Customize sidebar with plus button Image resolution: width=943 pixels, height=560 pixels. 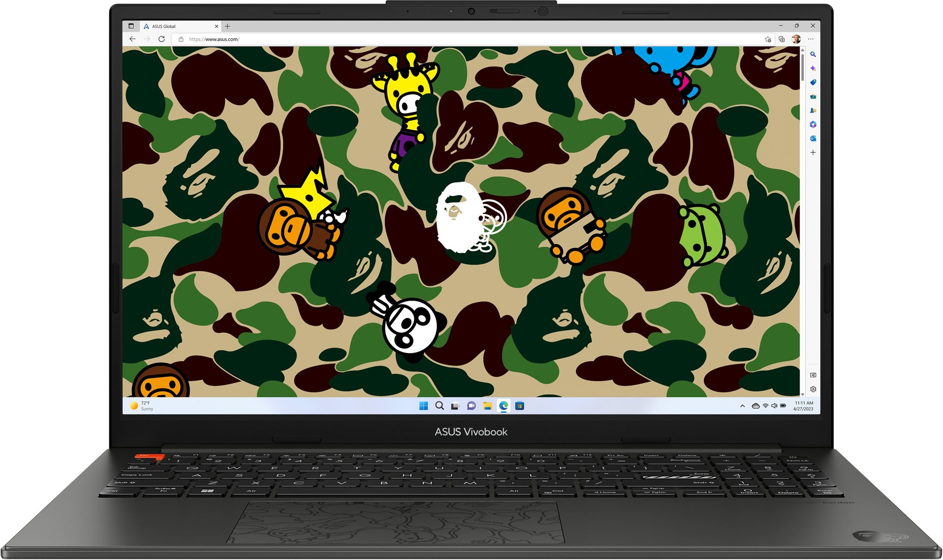click(813, 152)
